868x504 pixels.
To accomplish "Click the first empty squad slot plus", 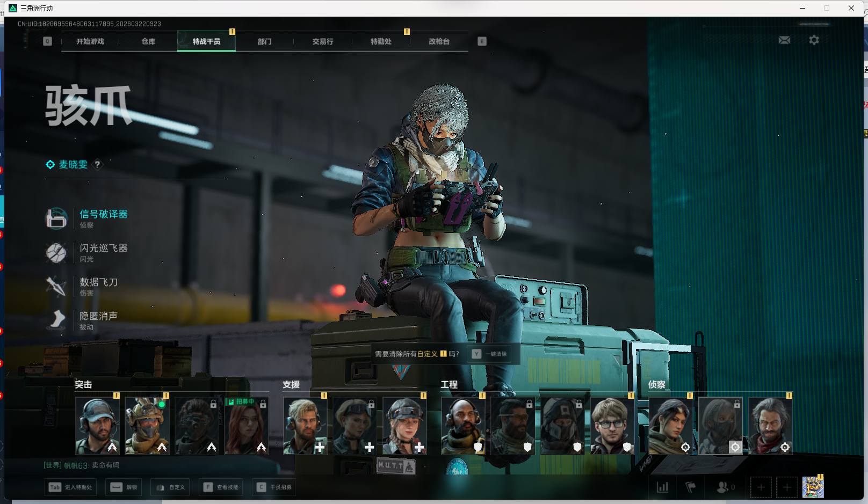I will pos(761,487).
